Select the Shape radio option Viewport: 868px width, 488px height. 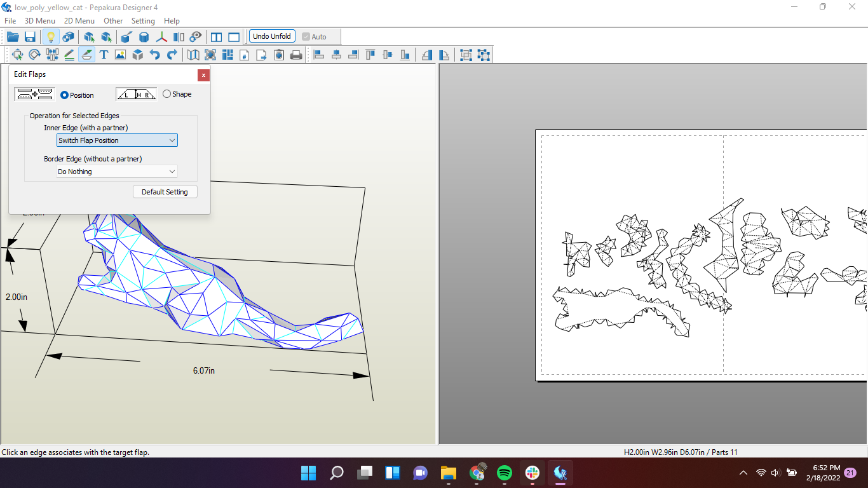(166, 93)
